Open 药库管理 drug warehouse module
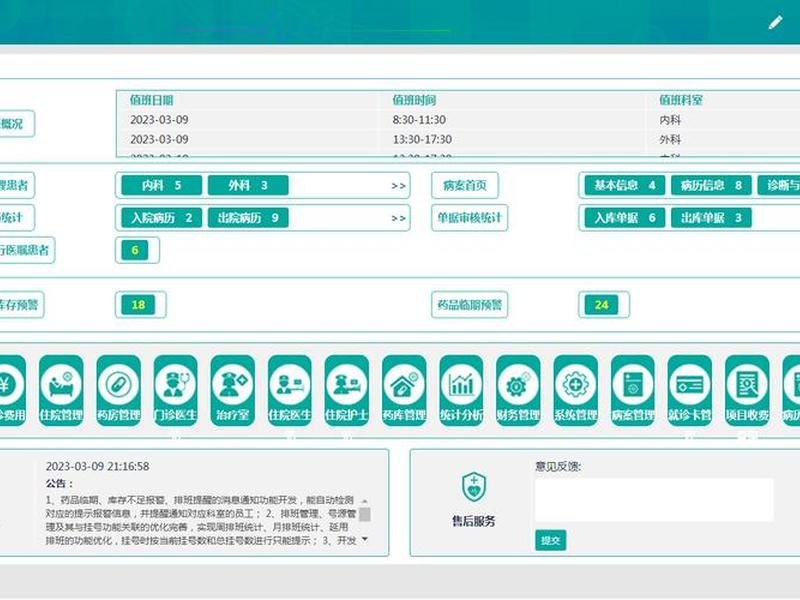Screen dimensions: 800x600 tap(404, 390)
